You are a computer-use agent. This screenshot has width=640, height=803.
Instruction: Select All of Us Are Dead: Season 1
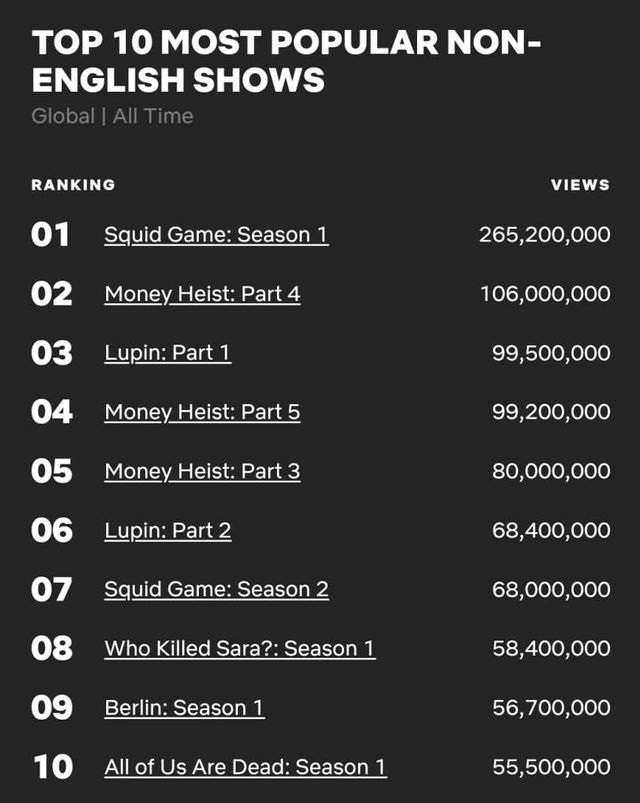tap(245, 767)
